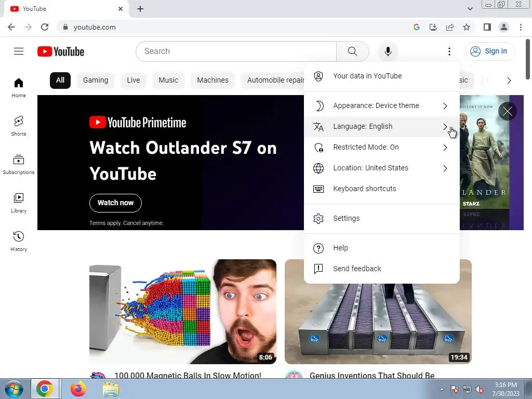Click the muted volume tray icon

point(480,390)
